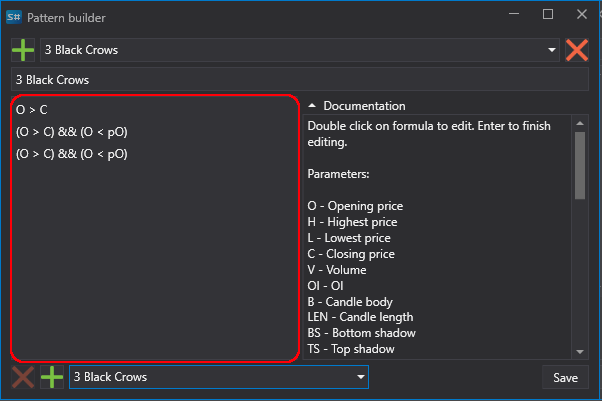Click the documentation scrollbar thumb
This screenshot has height=401, width=602.
580,166
